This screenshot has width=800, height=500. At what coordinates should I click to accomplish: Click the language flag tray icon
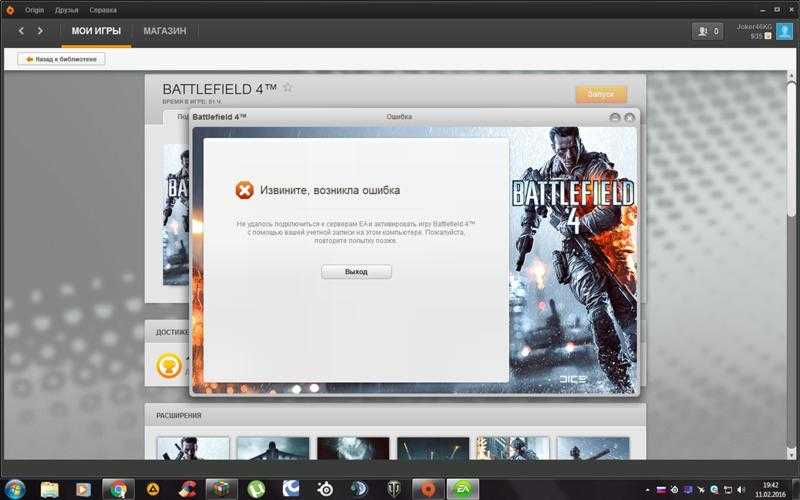tap(661, 490)
